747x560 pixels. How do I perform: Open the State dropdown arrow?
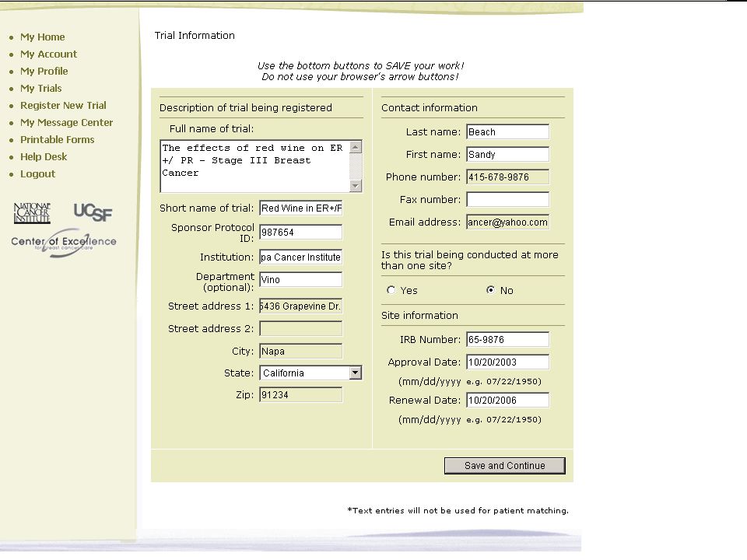coord(356,373)
